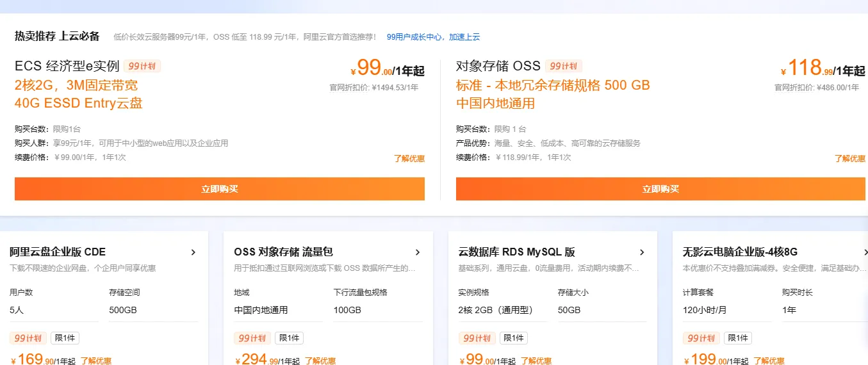The height and width of the screenshot is (365, 868).
Task: Select the 计算套餐 field showing 120小时/月
Action: 727,310
